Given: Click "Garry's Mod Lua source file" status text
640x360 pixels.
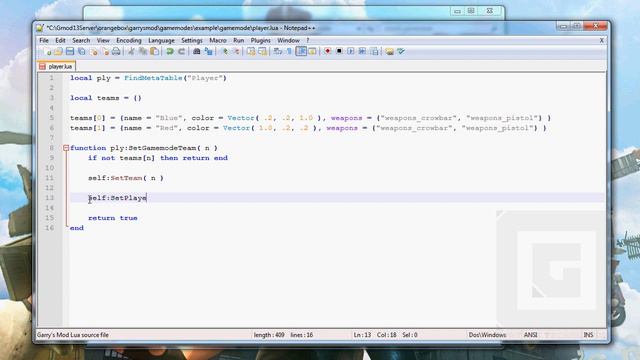Looking at the screenshot, I should tap(73, 335).
